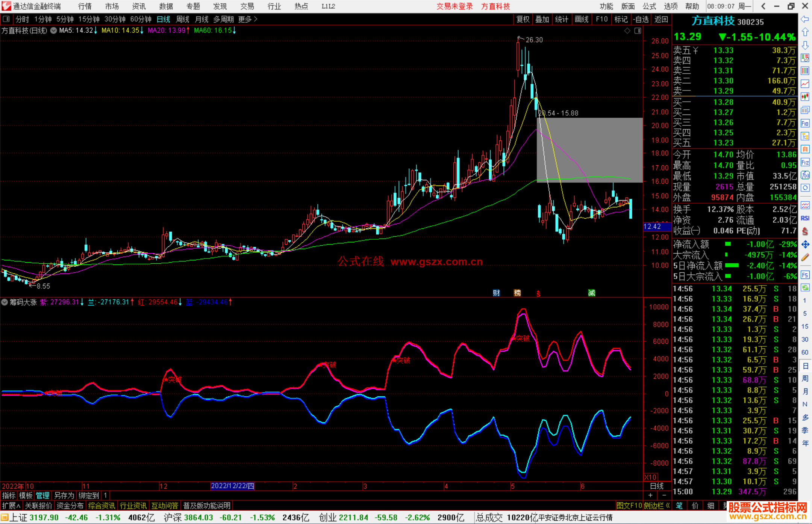
Task: Collapse the 侧边栏 sidebar toggle
Action: coord(656,506)
